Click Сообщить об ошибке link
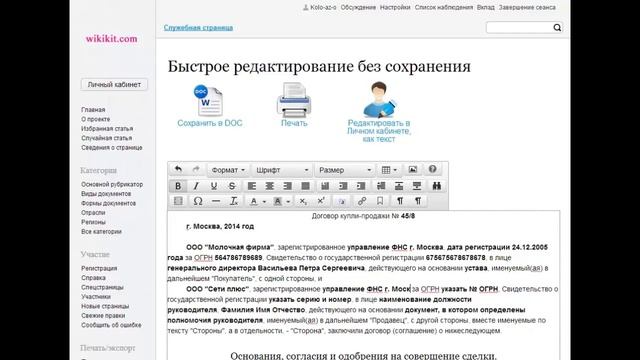 pyautogui.click(x=111, y=325)
